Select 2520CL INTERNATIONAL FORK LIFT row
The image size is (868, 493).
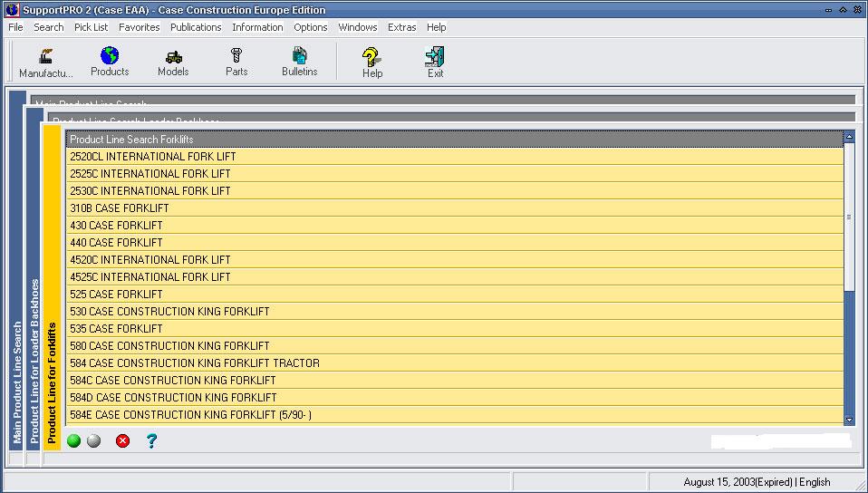coord(455,156)
